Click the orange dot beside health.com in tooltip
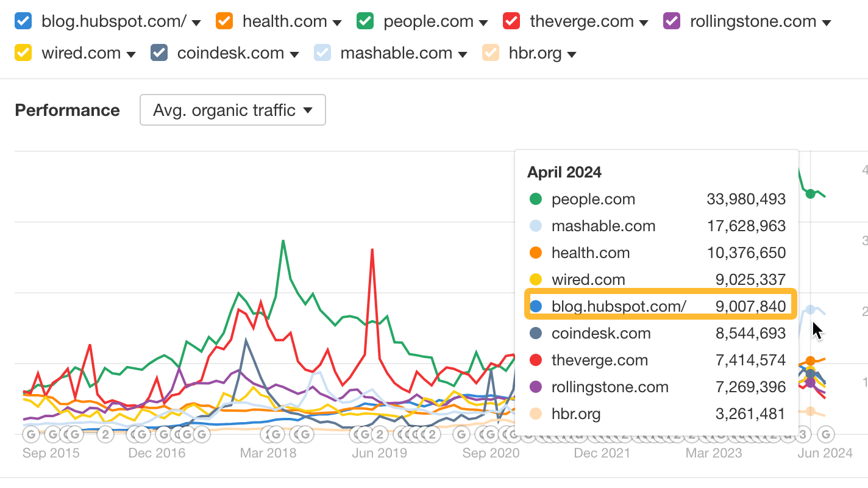 [537, 253]
